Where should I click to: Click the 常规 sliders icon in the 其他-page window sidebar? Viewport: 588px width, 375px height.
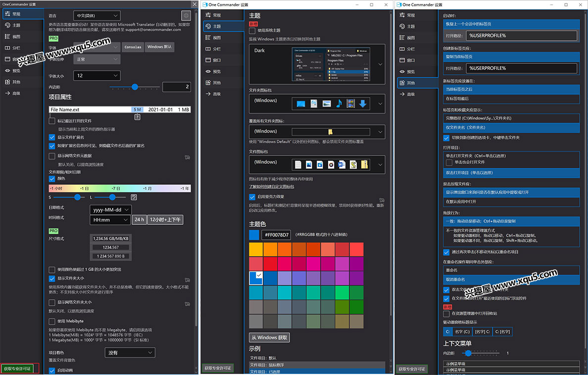point(402,15)
